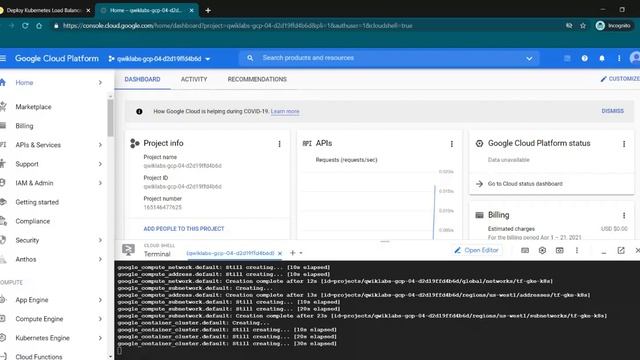Open the Help question mark icon
640x360 pixels.
pos(584,58)
